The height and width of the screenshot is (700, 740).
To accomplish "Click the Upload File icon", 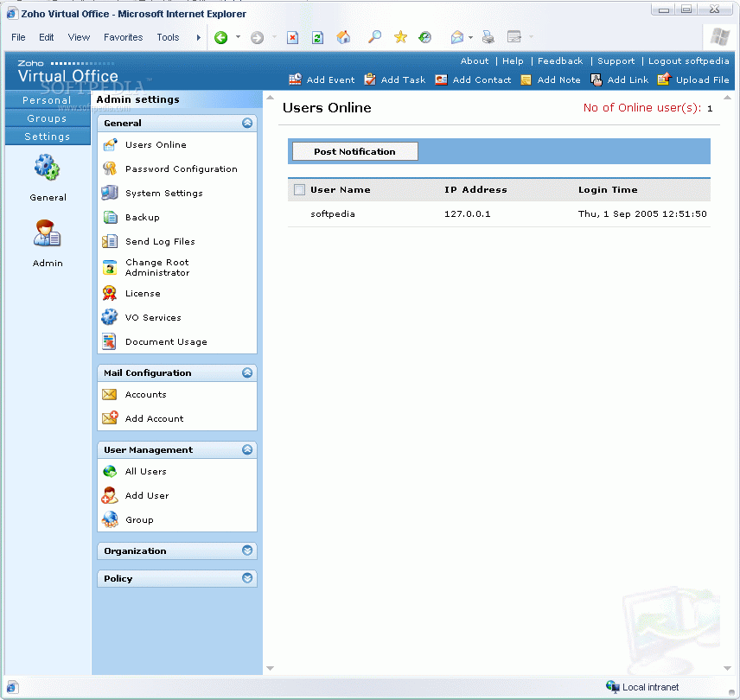I will [x=664, y=79].
